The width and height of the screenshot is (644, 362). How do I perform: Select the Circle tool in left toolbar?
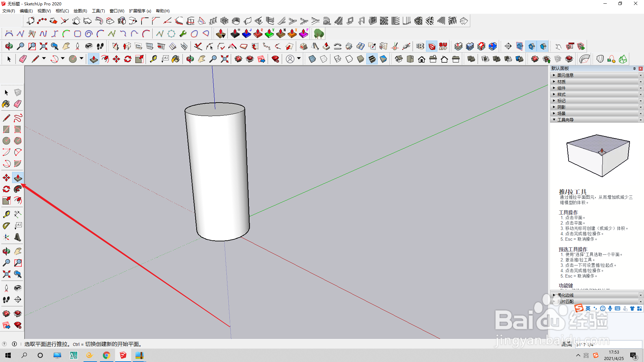click(x=6, y=141)
